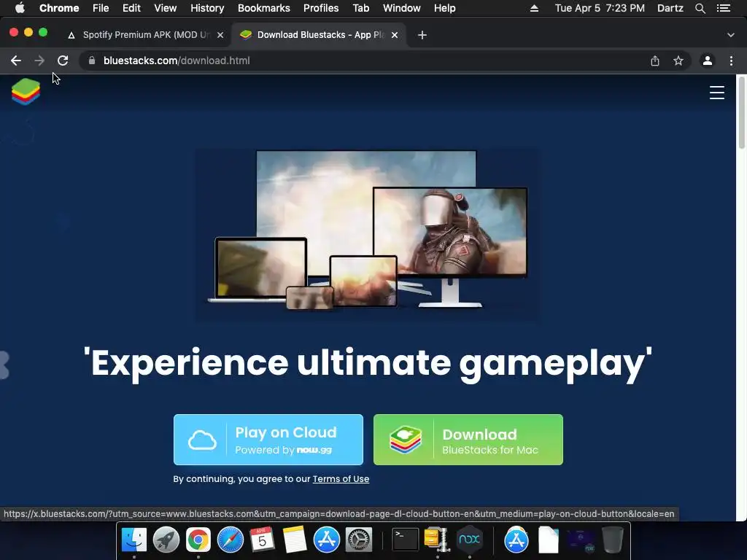747x560 pixels.
Task: Open the View menu
Action: tap(166, 8)
